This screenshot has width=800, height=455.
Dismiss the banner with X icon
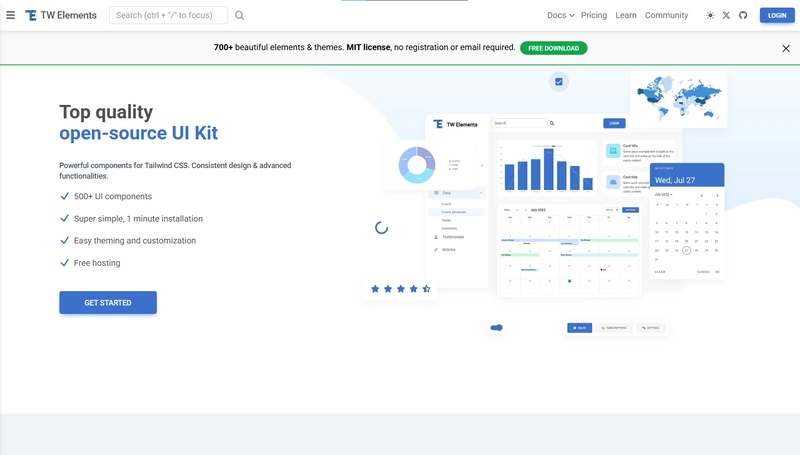click(x=786, y=48)
